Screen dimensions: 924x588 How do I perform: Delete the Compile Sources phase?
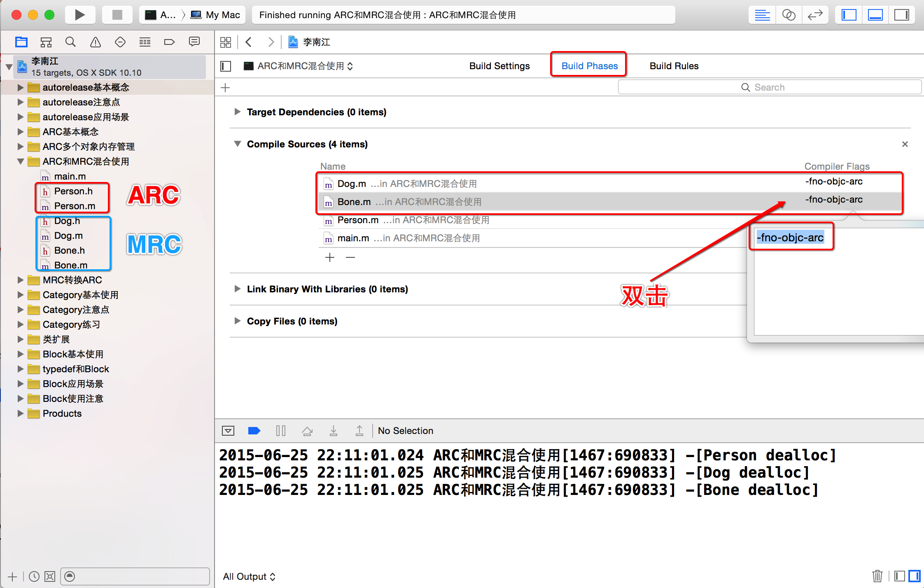pyautogui.click(x=905, y=144)
